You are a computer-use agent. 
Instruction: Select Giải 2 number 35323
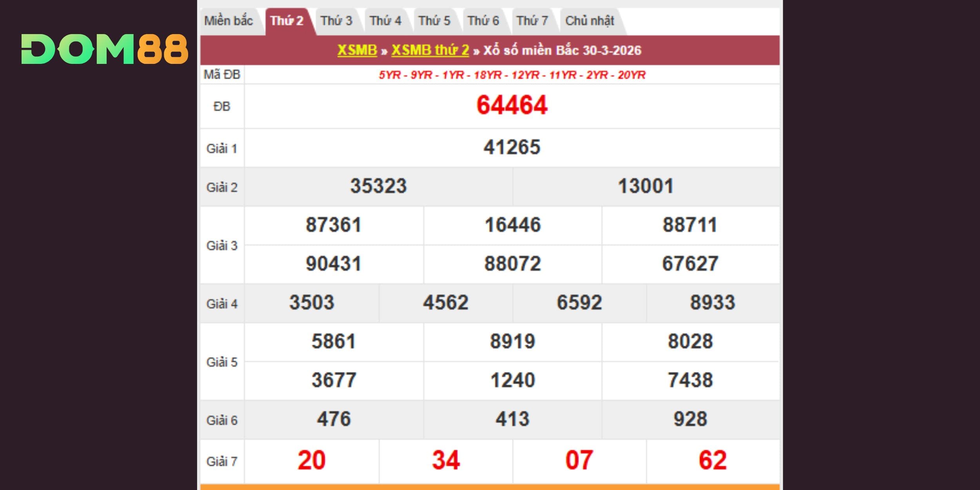378,186
